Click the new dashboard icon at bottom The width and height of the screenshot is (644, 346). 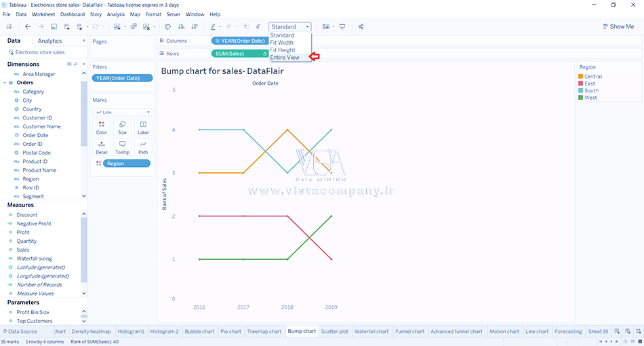627,331
